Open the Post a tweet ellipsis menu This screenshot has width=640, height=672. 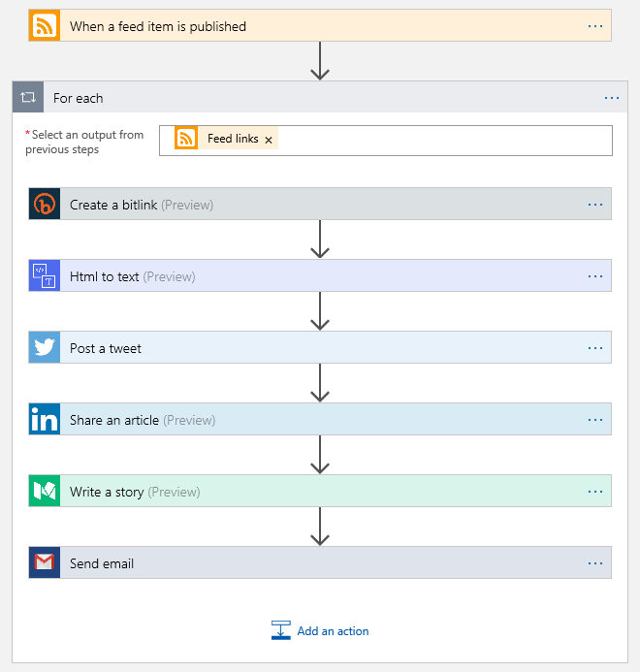click(x=595, y=348)
